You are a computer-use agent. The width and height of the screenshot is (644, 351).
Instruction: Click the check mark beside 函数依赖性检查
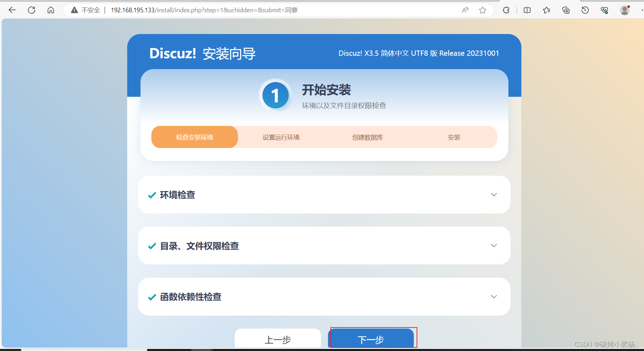pos(152,297)
